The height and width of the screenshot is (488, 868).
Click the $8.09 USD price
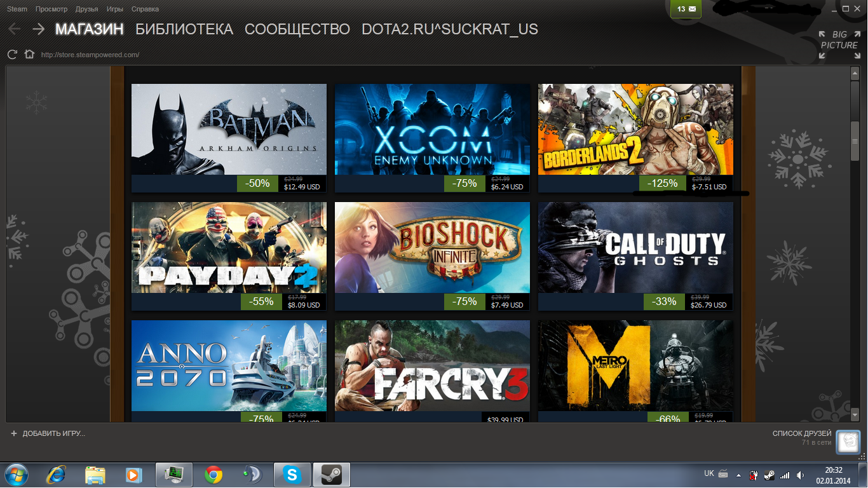click(304, 305)
